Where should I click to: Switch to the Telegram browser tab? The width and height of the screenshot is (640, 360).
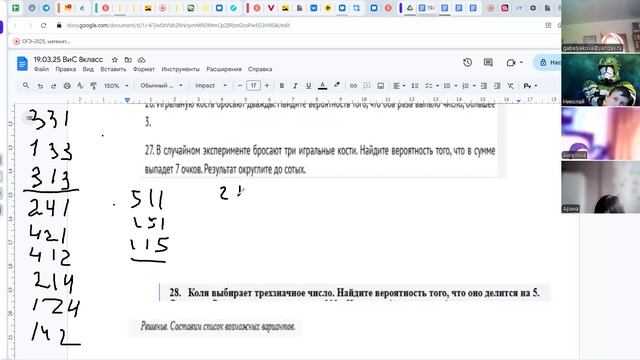coord(46,8)
